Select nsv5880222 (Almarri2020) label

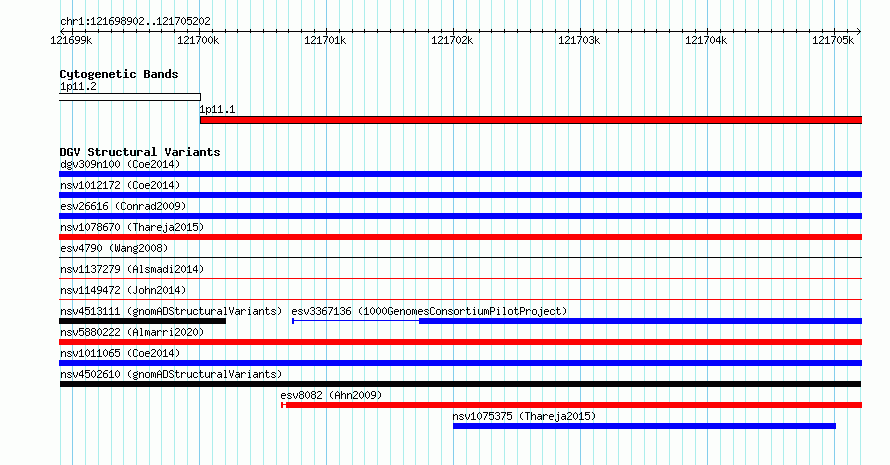(132, 332)
